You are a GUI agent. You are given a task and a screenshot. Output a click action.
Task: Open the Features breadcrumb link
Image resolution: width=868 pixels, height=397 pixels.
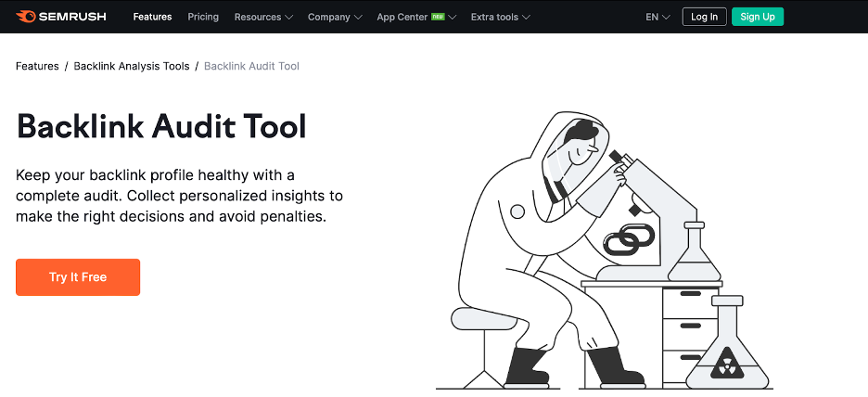click(37, 66)
